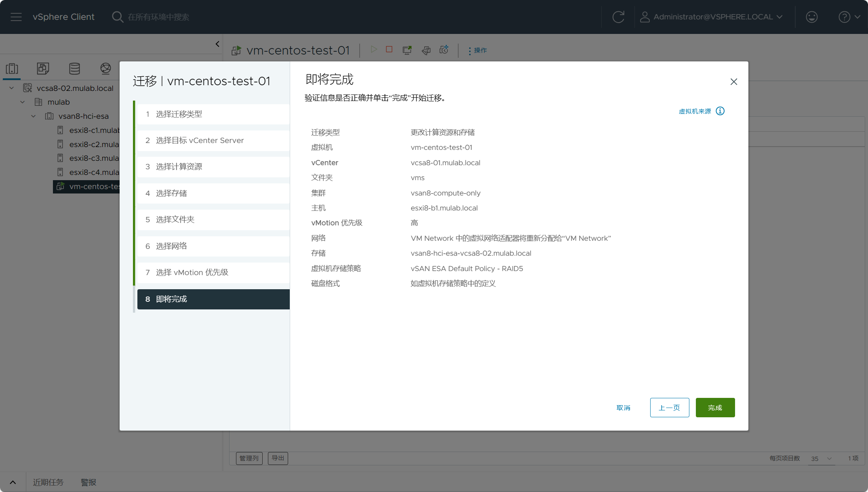The height and width of the screenshot is (492, 868).
Task: Click the 取消 button
Action: (x=623, y=408)
